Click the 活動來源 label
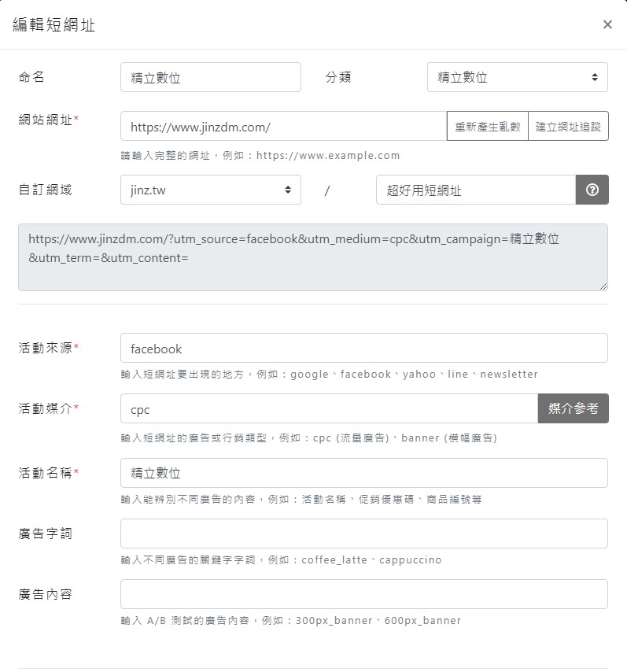This screenshot has height=672, width=627. point(45,348)
